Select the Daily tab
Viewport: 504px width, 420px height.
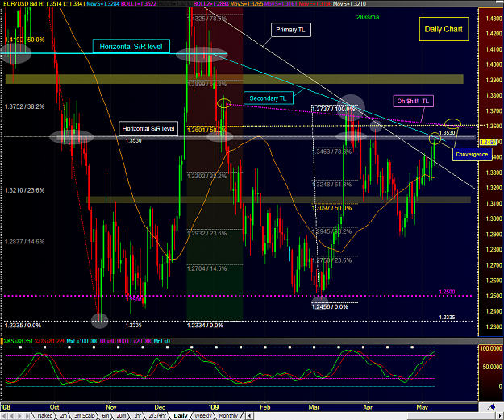click(x=181, y=415)
